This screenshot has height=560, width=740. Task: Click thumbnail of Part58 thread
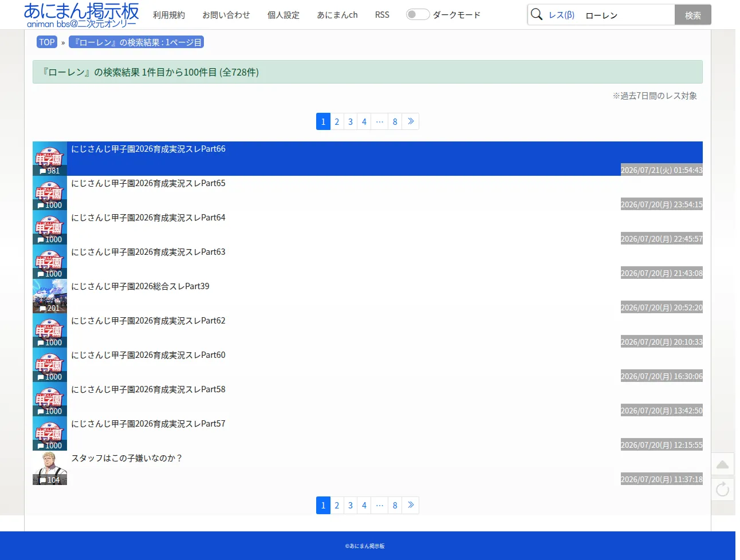click(50, 399)
